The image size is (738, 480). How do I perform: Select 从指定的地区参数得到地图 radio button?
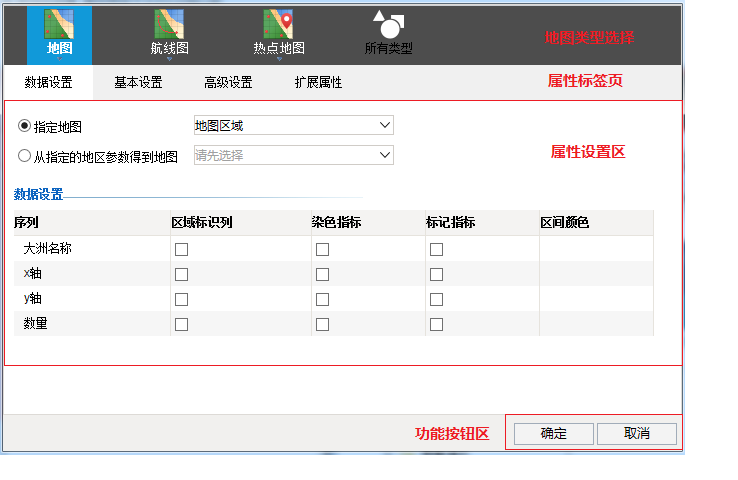click(24, 156)
